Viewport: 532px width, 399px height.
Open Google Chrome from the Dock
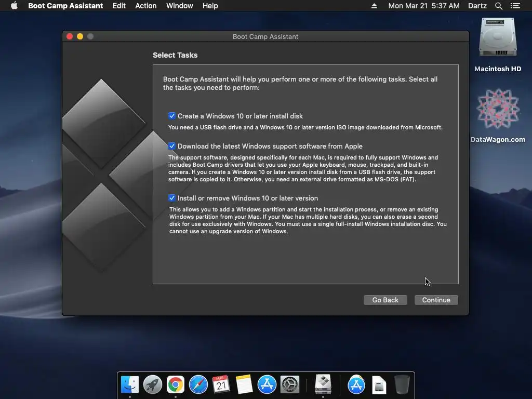176,385
